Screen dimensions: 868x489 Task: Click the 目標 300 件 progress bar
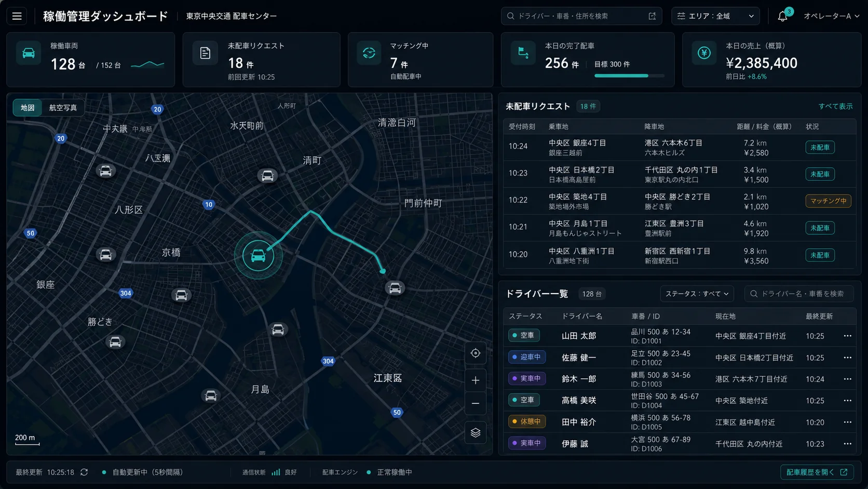tap(629, 76)
